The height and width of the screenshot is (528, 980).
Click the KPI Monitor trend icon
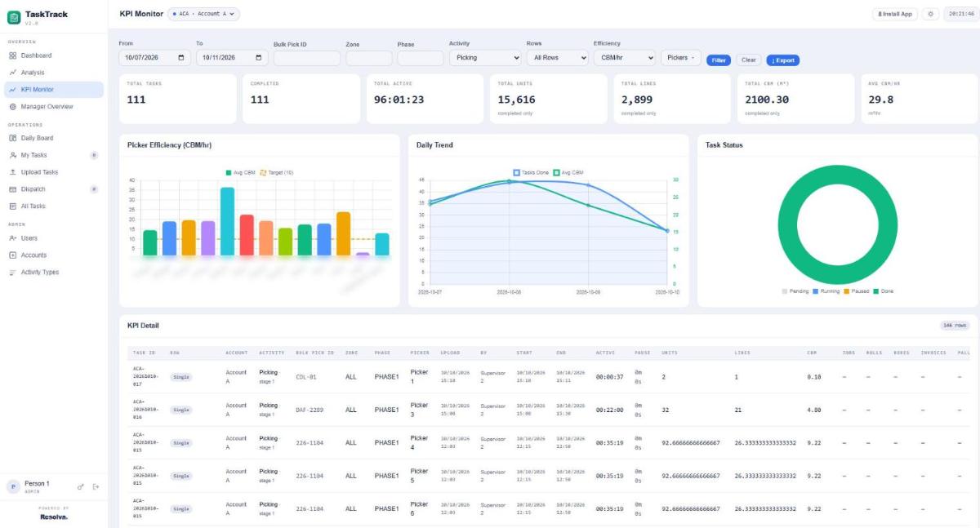tap(13, 90)
